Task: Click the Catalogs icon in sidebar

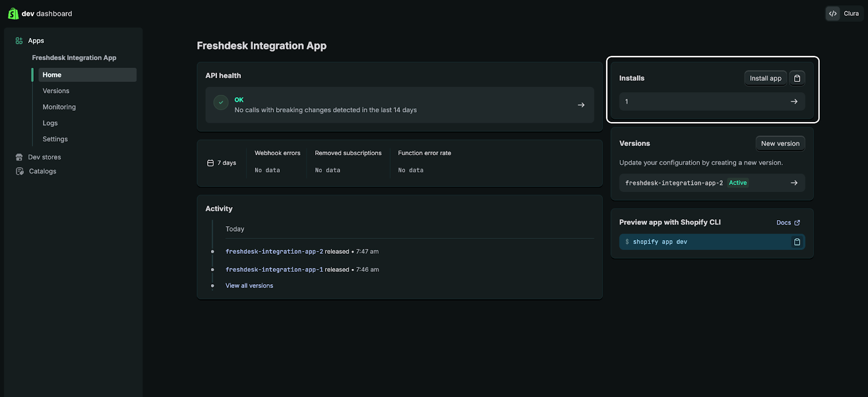Action: 20,171
